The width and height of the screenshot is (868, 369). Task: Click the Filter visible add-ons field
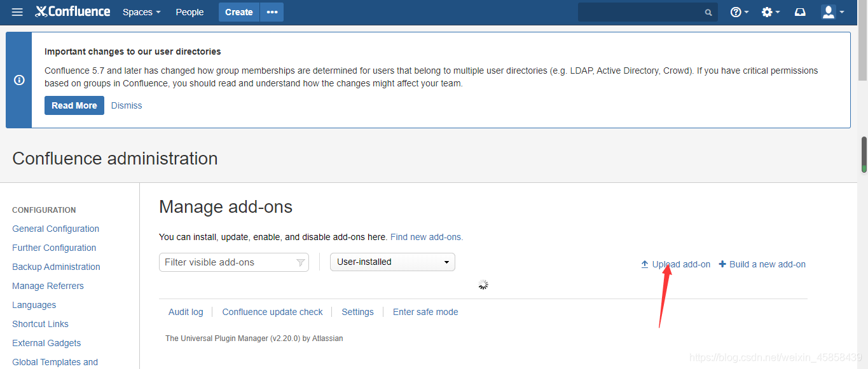[x=233, y=262]
